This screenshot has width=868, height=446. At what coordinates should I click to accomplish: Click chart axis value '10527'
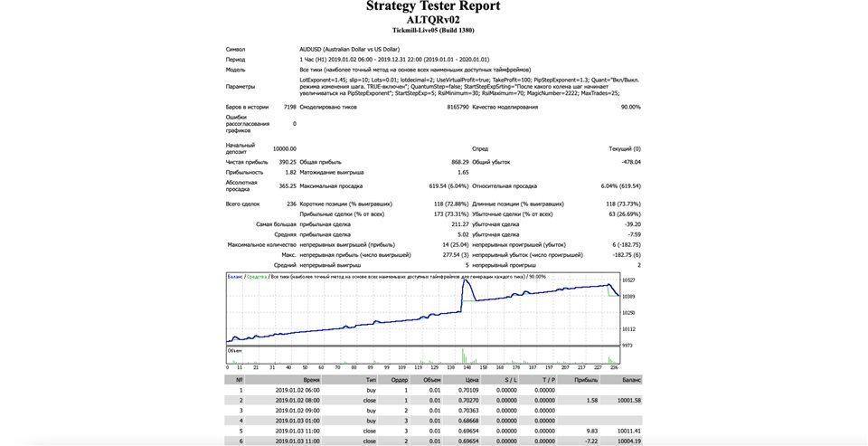point(630,280)
